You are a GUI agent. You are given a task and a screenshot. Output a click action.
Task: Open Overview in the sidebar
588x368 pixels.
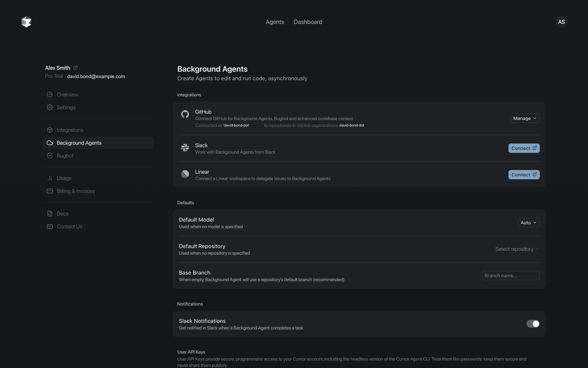pos(98,94)
